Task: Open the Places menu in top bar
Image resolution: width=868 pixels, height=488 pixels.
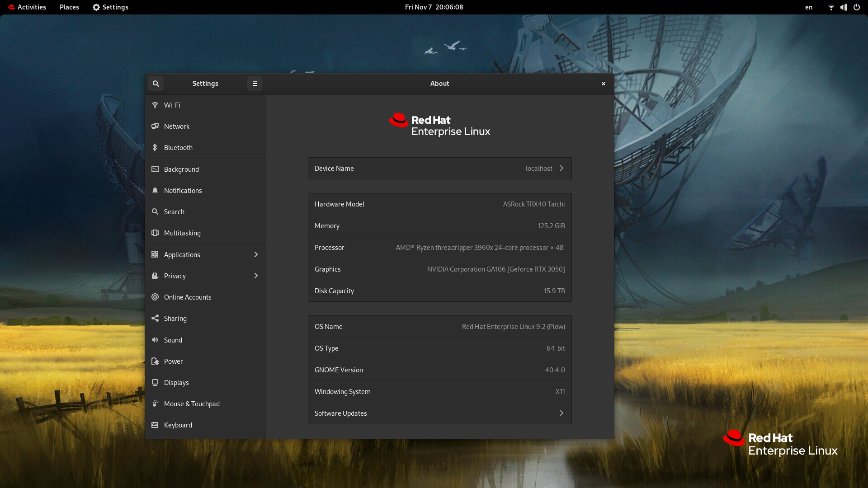Action: 69,7
